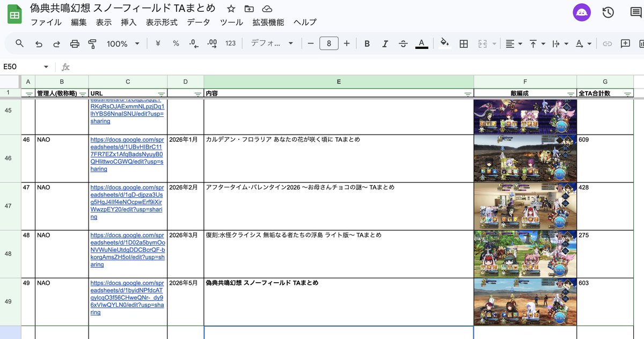Viewport: 644px width, 339px height.
Task: Open the 123 number format menu
Action: click(x=231, y=43)
